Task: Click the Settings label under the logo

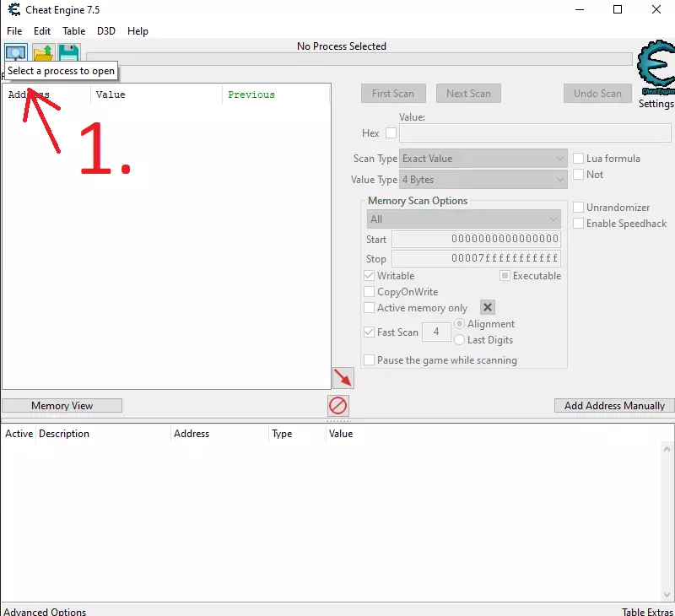Action: 656,104
